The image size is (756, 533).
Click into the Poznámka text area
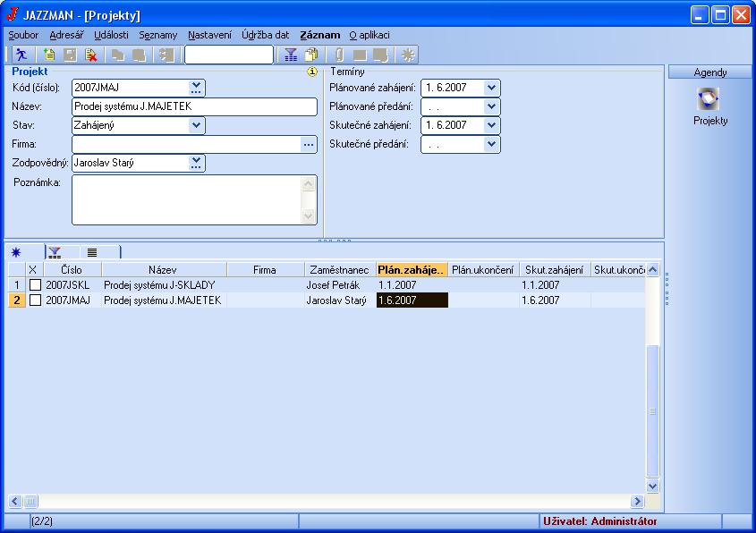click(x=188, y=200)
